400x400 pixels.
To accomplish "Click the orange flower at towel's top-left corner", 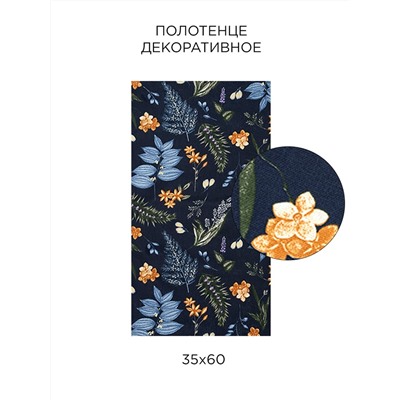I will coord(136,85).
